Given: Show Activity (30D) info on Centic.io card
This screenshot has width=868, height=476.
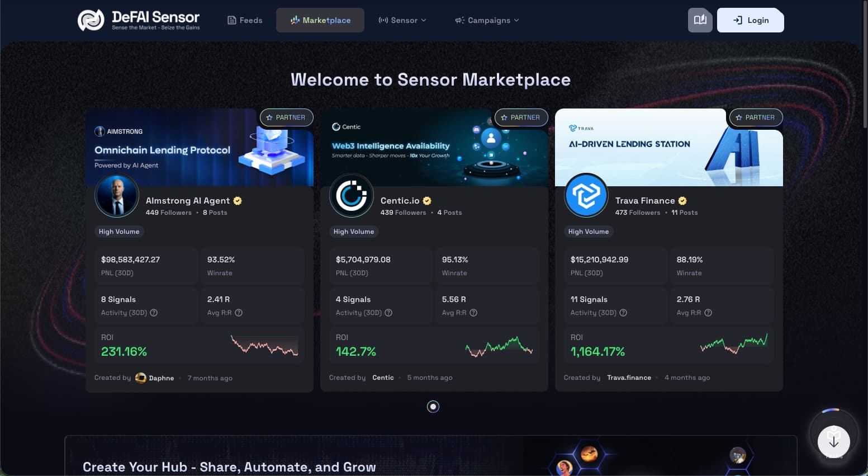Looking at the screenshot, I should pos(388,313).
